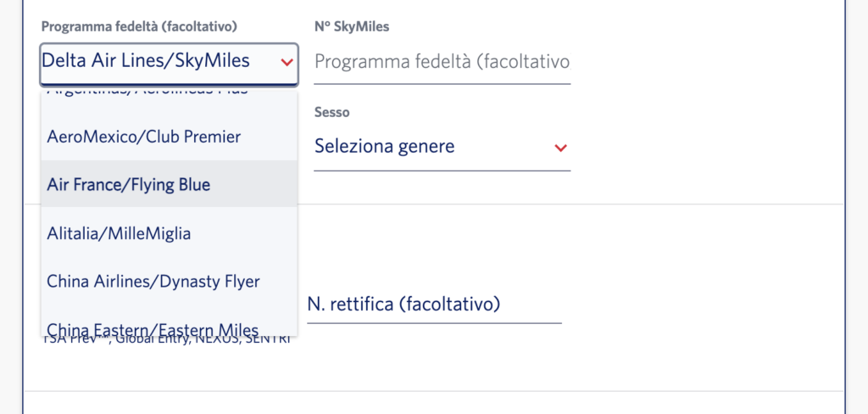Pick China Airlines/Dynasty Flyer option
The width and height of the screenshot is (868, 414).
pyautogui.click(x=169, y=282)
